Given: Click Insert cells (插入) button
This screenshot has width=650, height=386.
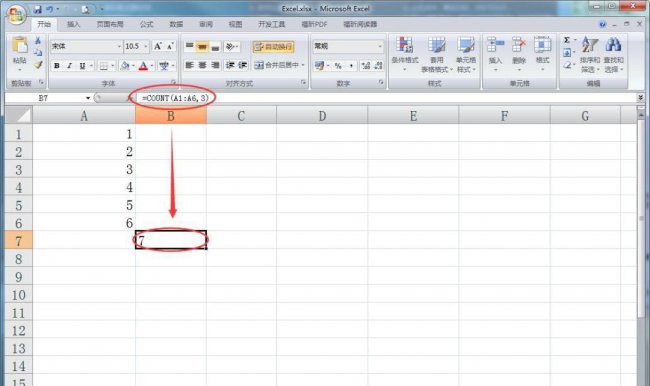Looking at the screenshot, I should tap(495, 54).
